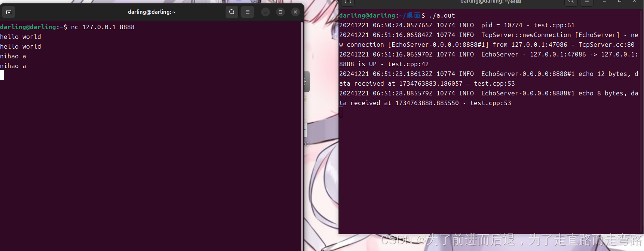This screenshot has height=251, width=644.
Task: Close the left nc terminal window
Action: click(295, 12)
